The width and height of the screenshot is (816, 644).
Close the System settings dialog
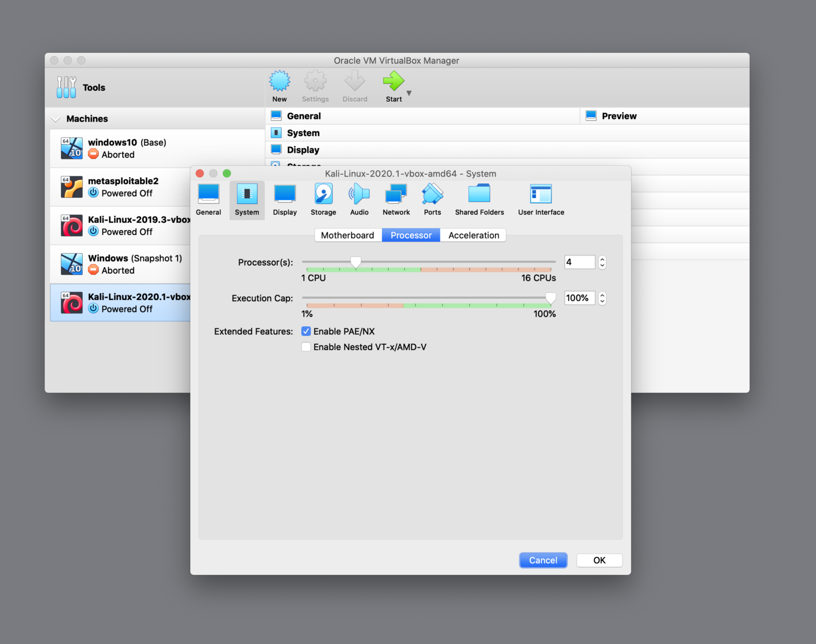200,173
